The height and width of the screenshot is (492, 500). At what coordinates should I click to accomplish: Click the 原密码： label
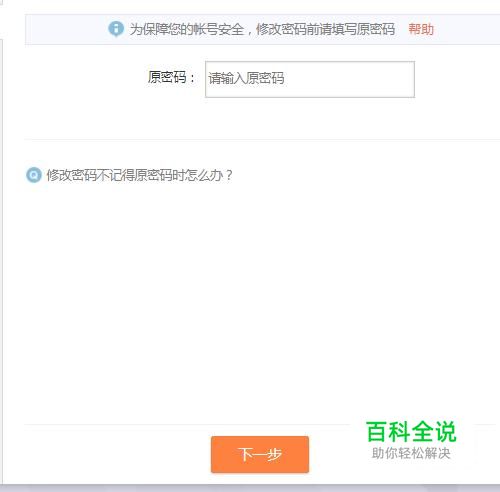[171, 78]
